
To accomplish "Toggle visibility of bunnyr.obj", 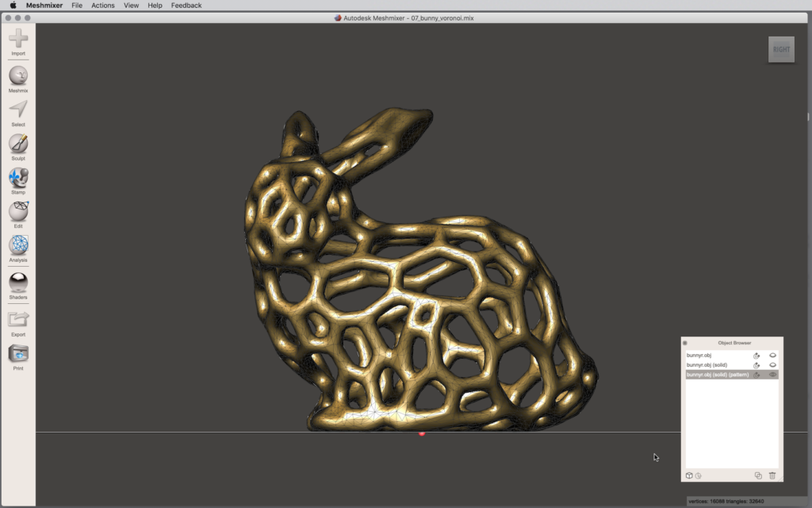I will (x=772, y=356).
